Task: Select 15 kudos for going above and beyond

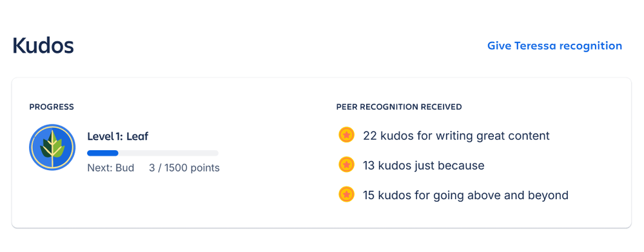Action: pyautogui.click(x=465, y=195)
